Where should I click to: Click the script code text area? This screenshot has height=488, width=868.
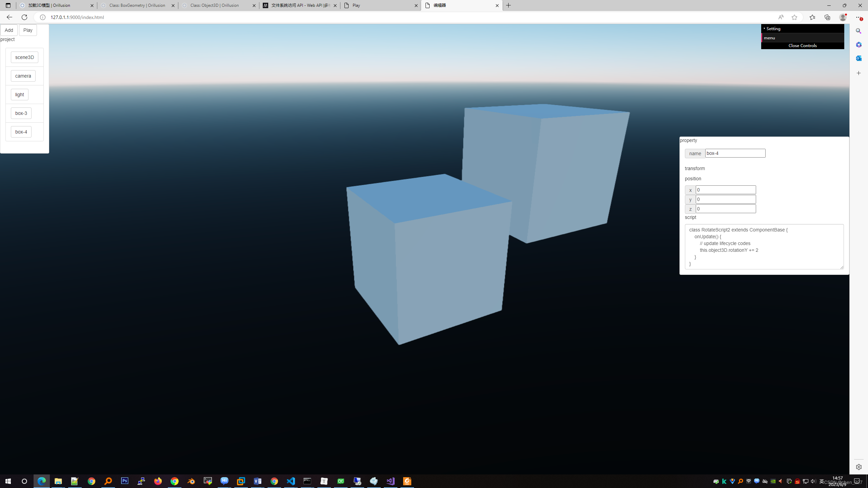coord(764,247)
